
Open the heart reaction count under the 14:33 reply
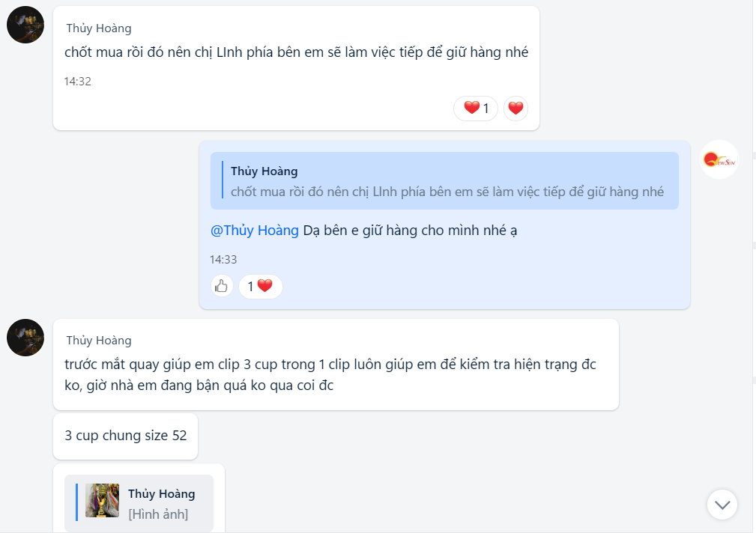(260, 286)
